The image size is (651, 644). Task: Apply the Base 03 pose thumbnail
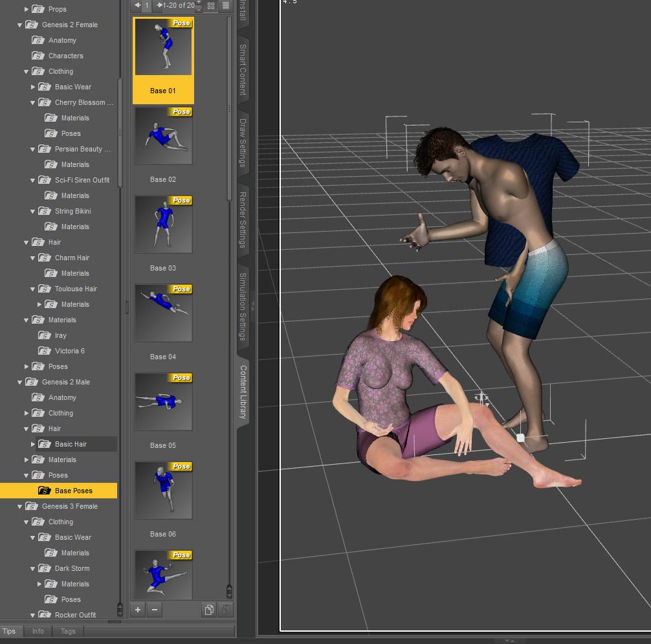point(163,224)
